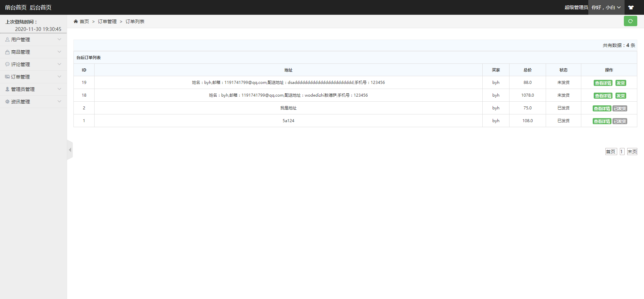Click 已发货 for order 2

(x=620, y=108)
